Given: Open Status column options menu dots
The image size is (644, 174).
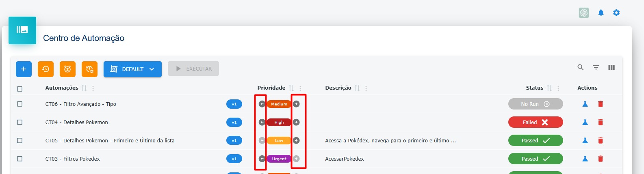Looking at the screenshot, I should click(558, 88).
